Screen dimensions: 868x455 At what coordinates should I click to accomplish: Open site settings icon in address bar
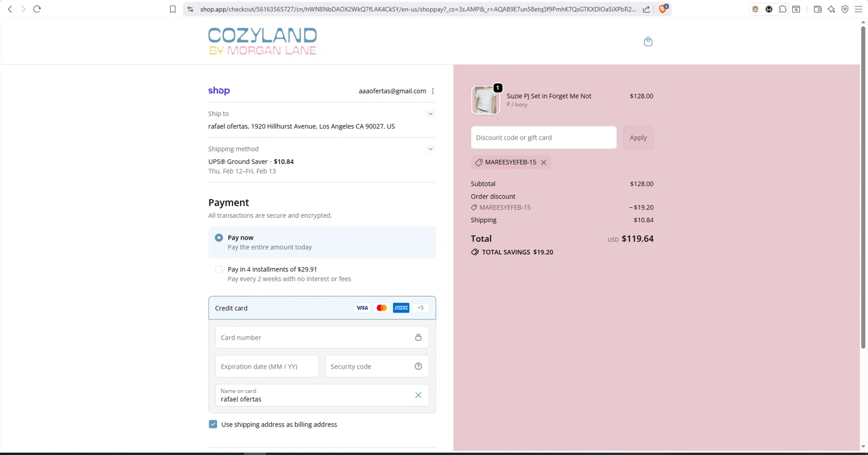[190, 9]
